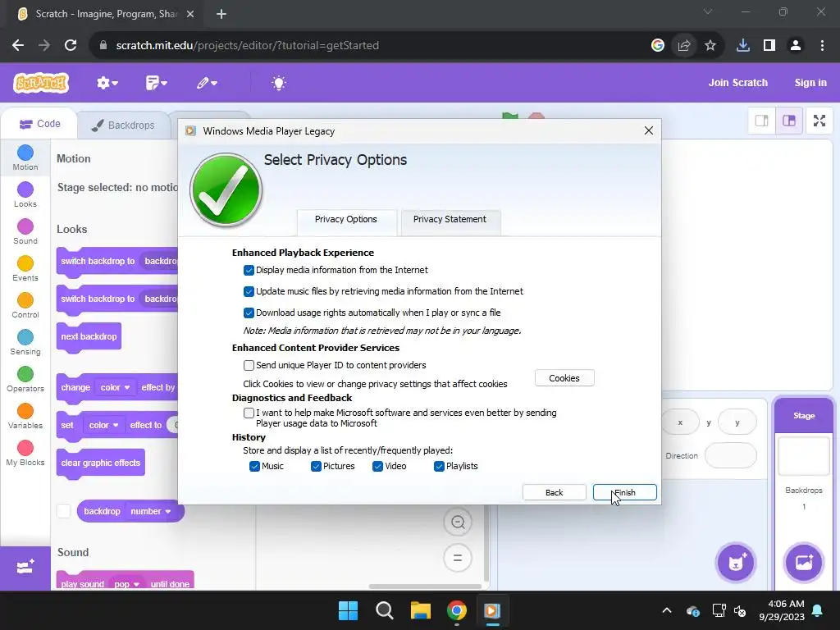This screenshot has width=840, height=630.
Task: Select the Scratch browser tab
Action: [x=106, y=14]
